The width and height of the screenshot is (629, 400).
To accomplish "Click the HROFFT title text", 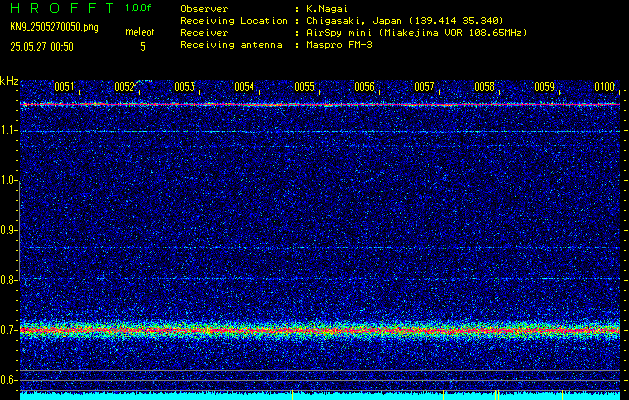I will click(62, 8).
